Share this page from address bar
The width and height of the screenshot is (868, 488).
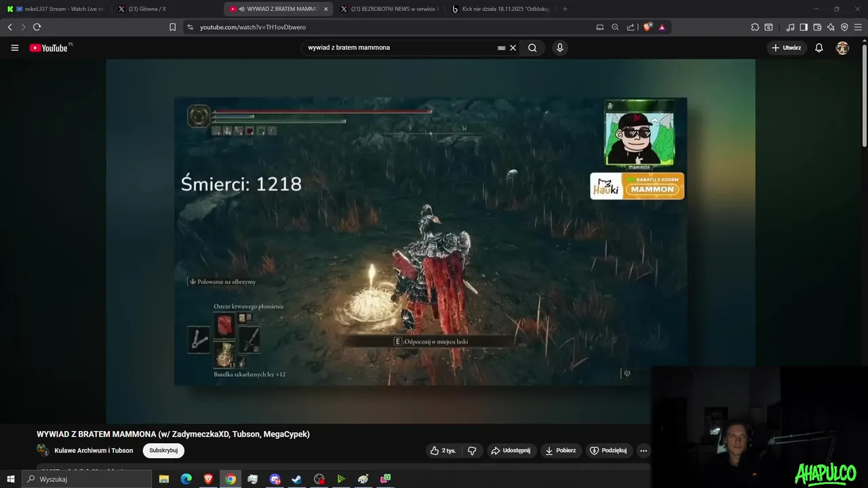point(631,27)
